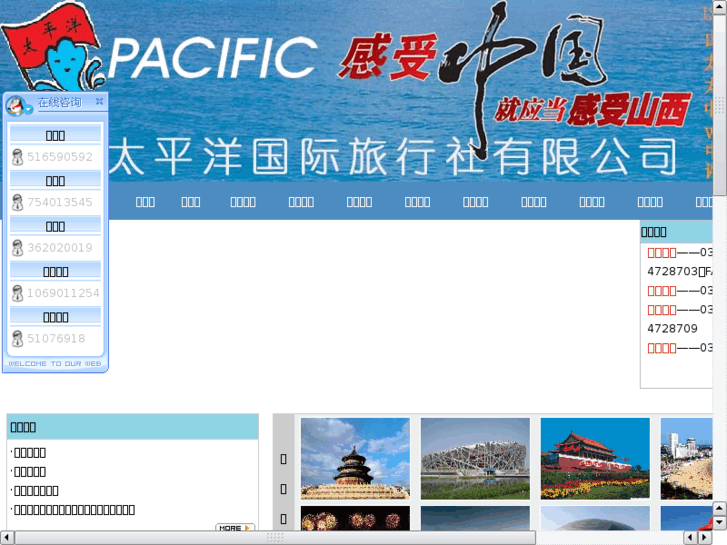Open chat with QQ number 516590592
The image size is (727, 545).
[x=60, y=157]
